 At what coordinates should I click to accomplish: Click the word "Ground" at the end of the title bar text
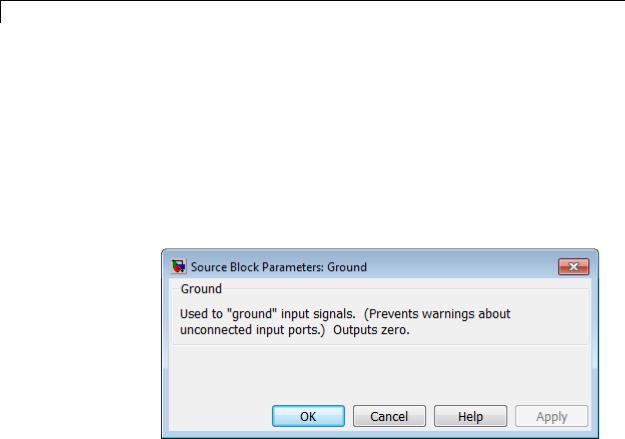347,267
